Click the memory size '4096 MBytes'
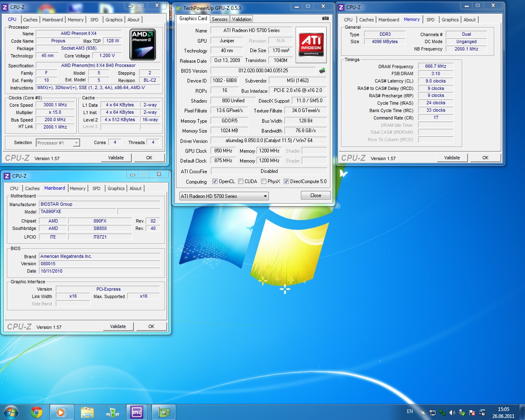The height and width of the screenshot is (420, 525). pyautogui.click(x=385, y=41)
